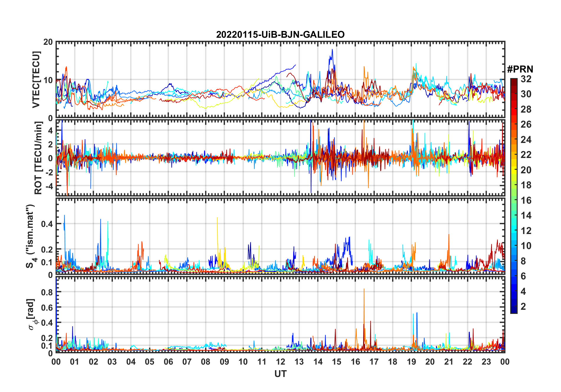Click the tallest blue VTEC peak near 15 UT
The height and width of the screenshot is (392, 561).
[x=332, y=50]
